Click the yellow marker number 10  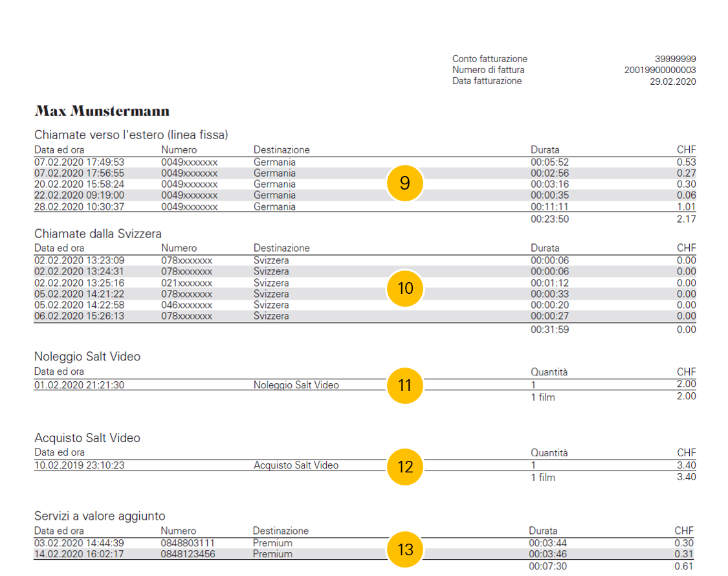coord(404,288)
